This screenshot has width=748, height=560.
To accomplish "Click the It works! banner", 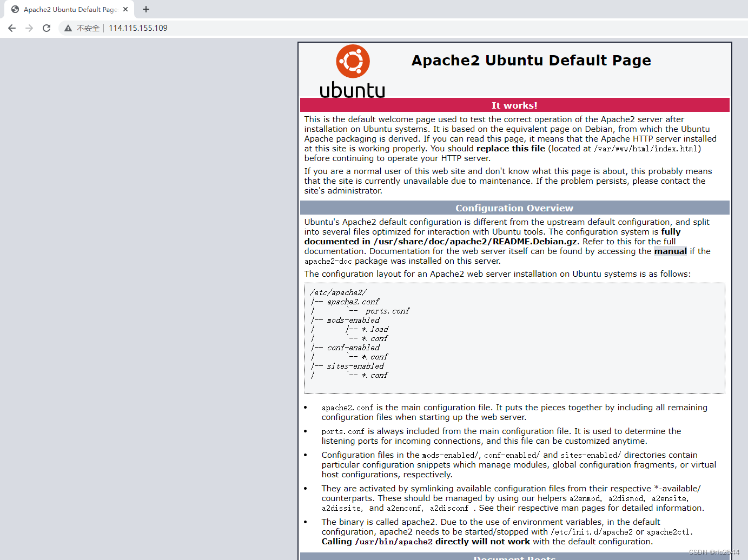I will click(514, 105).
